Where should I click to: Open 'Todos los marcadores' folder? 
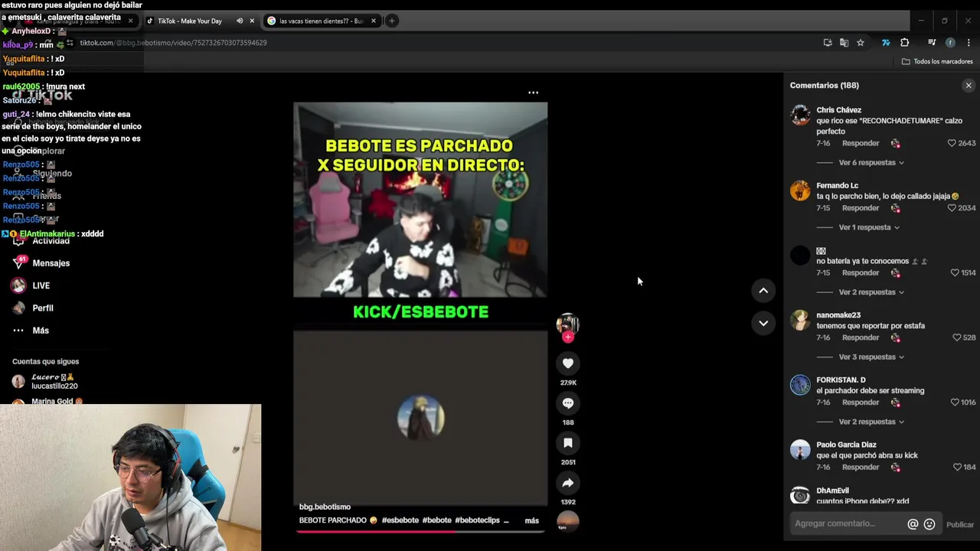pos(937,61)
